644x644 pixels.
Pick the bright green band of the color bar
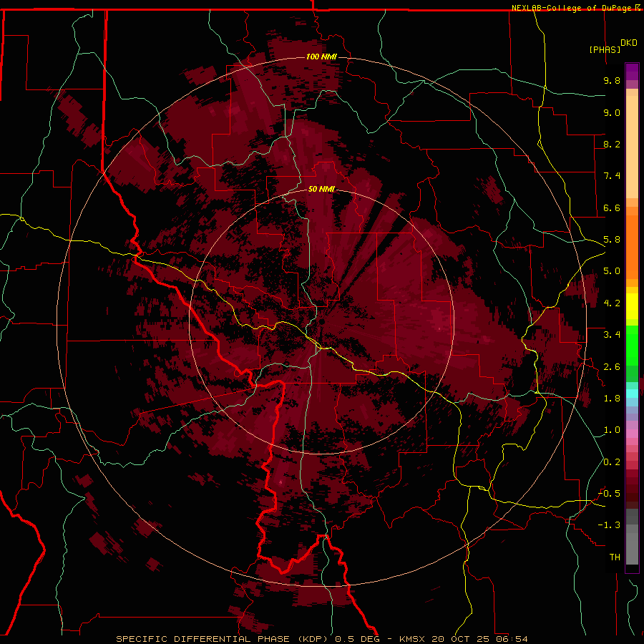click(632, 345)
